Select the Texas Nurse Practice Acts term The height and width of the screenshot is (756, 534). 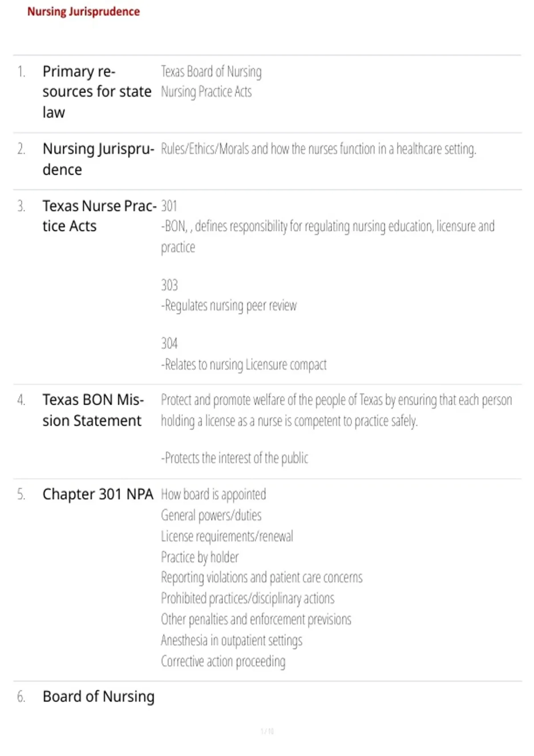pos(99,216)
